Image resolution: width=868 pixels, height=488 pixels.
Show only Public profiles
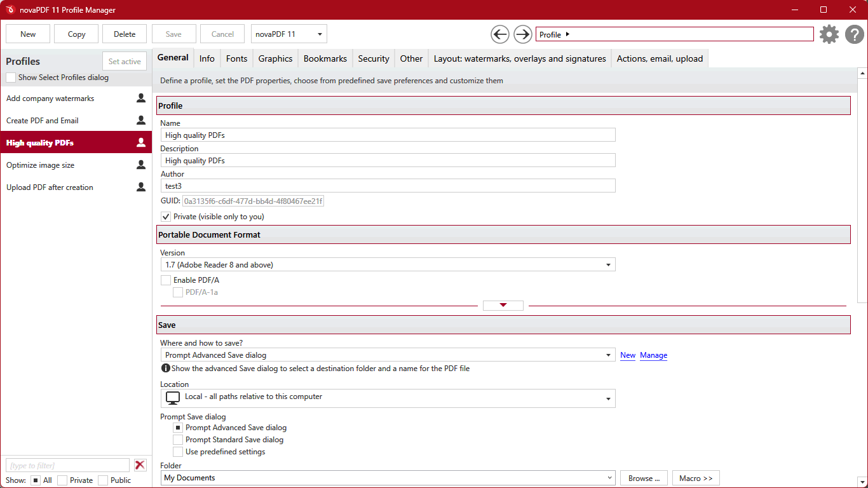(x=103, y=480)
